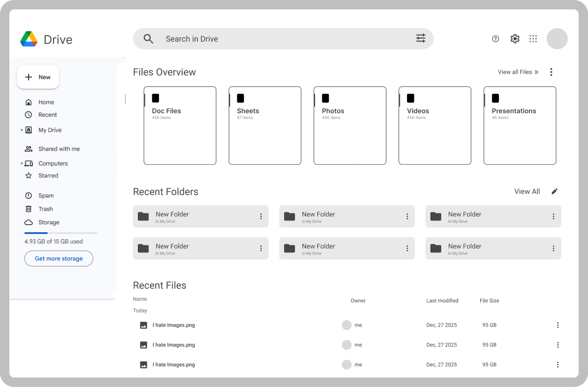This screenshot has height=387, width=588.
Task: Sort by the File Size column header
Action: point(489,301)
